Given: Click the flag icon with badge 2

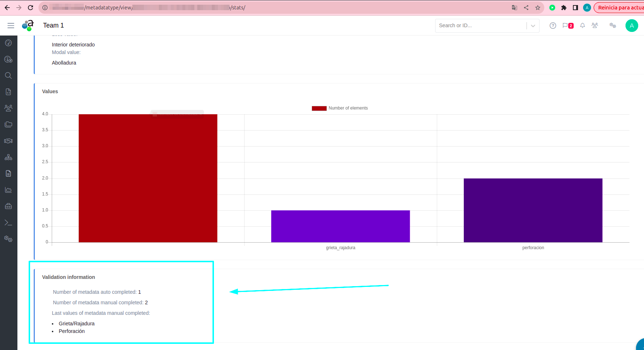Looking at the screenshot, I should (x=567, y=25).
